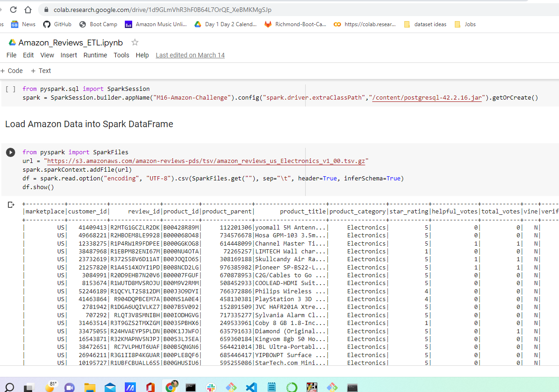The width and height of the screenshot is (559, 392).
Task: Launch VS Code from the taskbar
Action: tap(251, 387)
